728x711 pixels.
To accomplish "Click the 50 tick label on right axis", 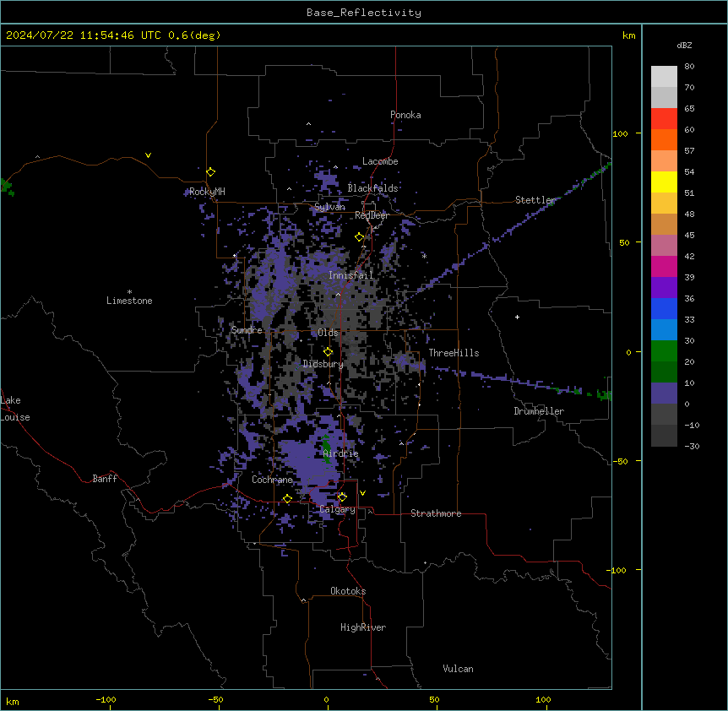I will tap(624, 242).
